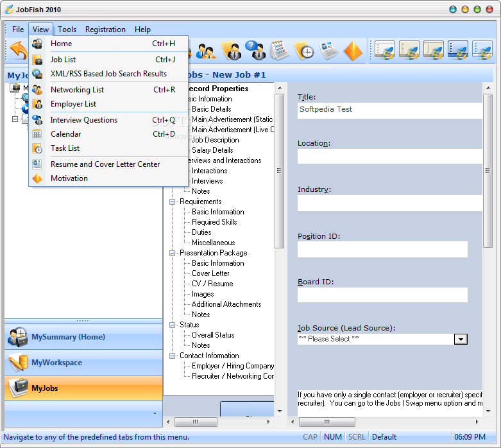This screenshot has width=501, height=448.
Task: Click the Please Select combo box
Action: point(382,339)
